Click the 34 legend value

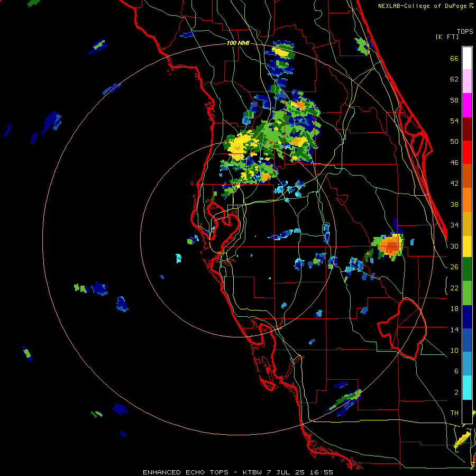click(x=454, y=225)
